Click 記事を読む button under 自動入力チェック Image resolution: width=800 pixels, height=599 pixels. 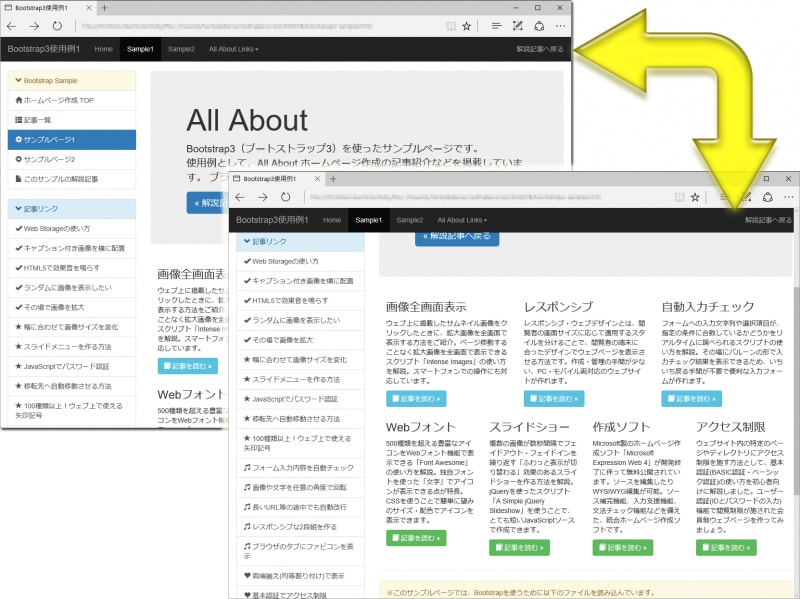click(691, 399)
